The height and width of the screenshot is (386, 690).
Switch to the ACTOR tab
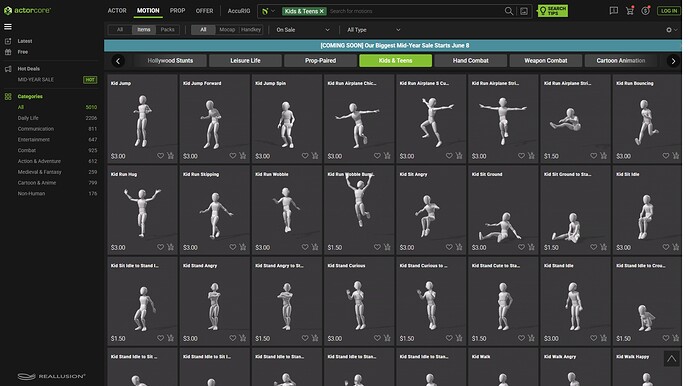pyautogui.click(x=117, y=11)
